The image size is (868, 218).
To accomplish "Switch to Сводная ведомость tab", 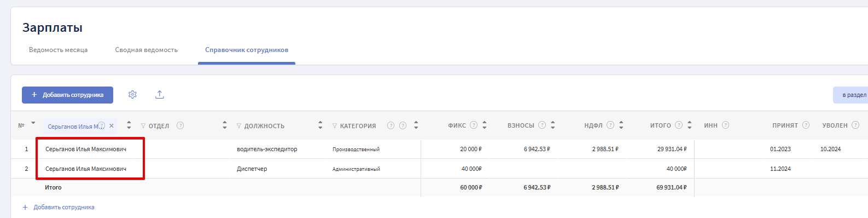I will [x=147, y=50].
